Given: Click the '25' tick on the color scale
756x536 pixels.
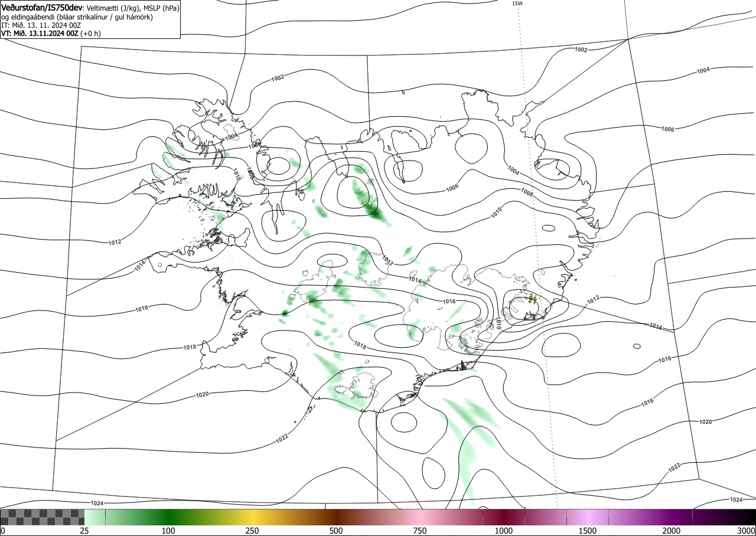Looking at the screenshot, I should pos(84,531).
